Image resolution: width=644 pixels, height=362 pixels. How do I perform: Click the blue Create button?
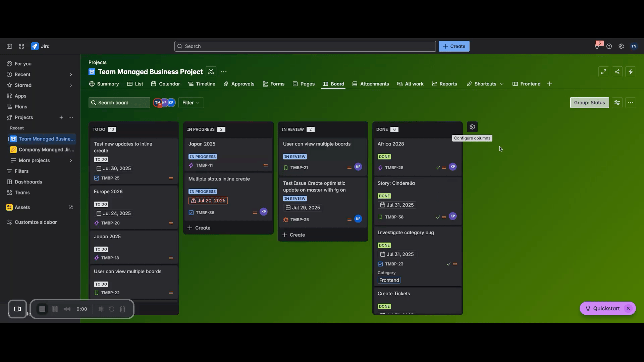point(454,46)
